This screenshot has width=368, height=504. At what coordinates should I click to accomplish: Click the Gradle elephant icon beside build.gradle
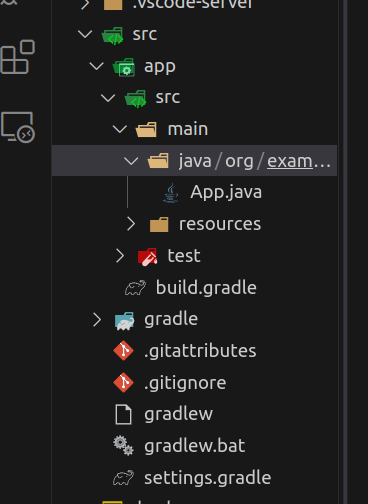[135, 288]
